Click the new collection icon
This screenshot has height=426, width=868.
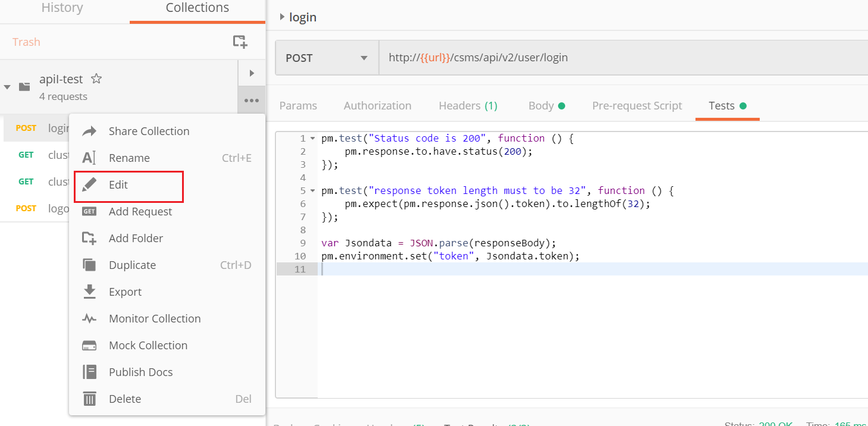(x=240, y=42)
